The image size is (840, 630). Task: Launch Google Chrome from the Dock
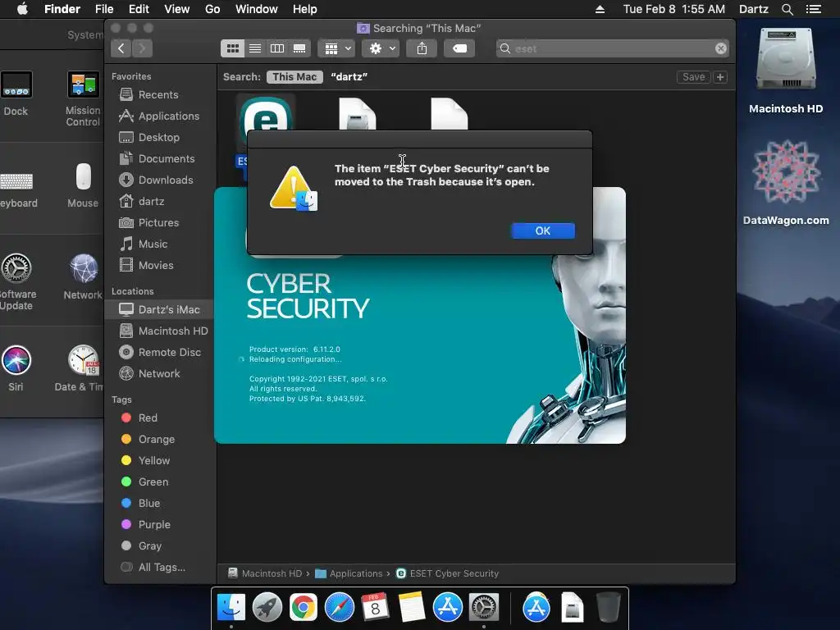click(304, 608)
